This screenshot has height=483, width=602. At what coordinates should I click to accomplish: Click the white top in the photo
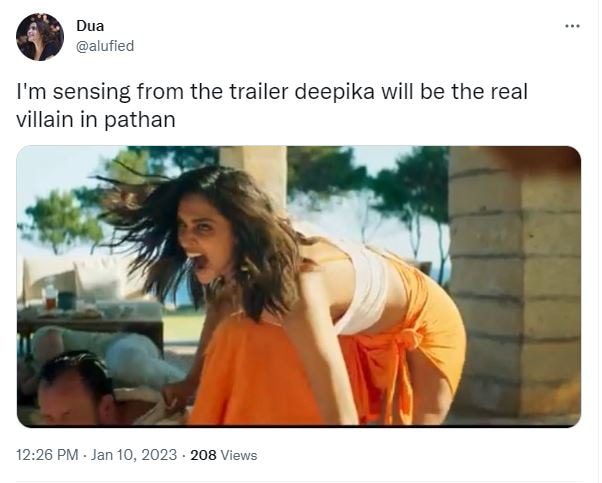[364, 290]
